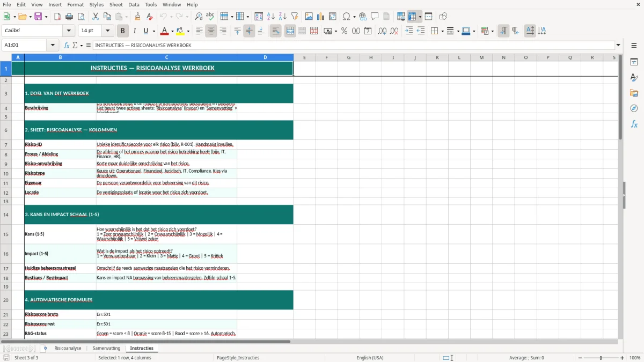The height and width of the screenshot is (362, 644).
Task: Toggle Bold formatting button
Action: pos(122,31)
